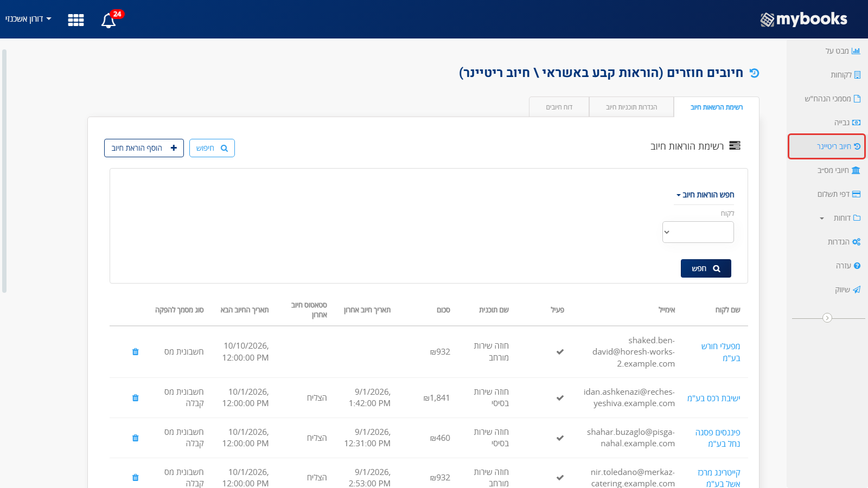Image resolution: width=868 pixels, height=488 pixels.
Task: Open the user account dropdown דורון אשכנזי
Action: click(28, 19)
